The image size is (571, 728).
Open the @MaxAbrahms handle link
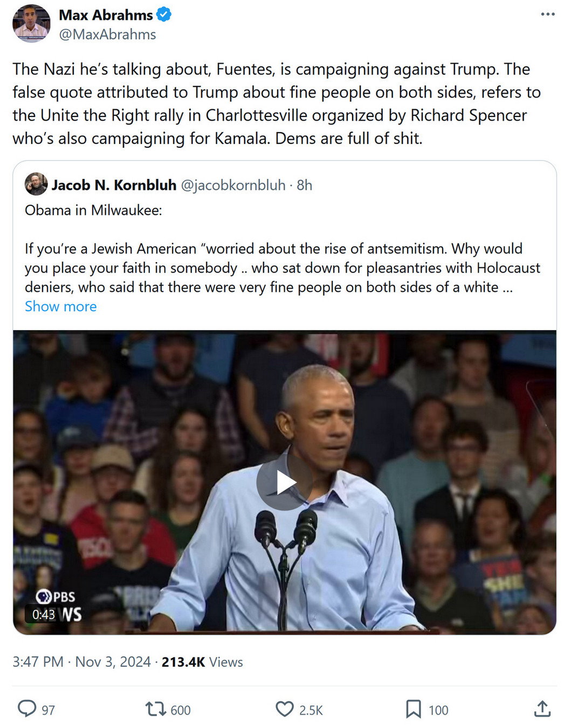pyautogui.click(x=107, y=35)
